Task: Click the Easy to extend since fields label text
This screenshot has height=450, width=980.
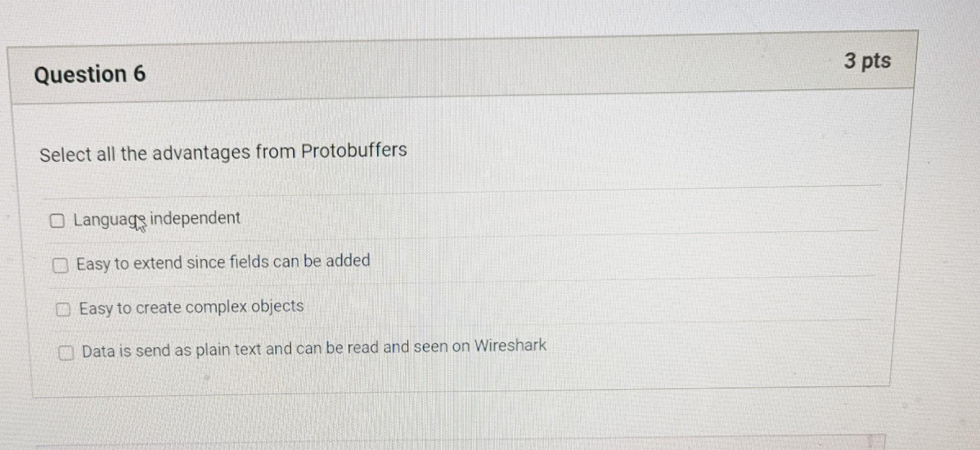Action: 223,263
